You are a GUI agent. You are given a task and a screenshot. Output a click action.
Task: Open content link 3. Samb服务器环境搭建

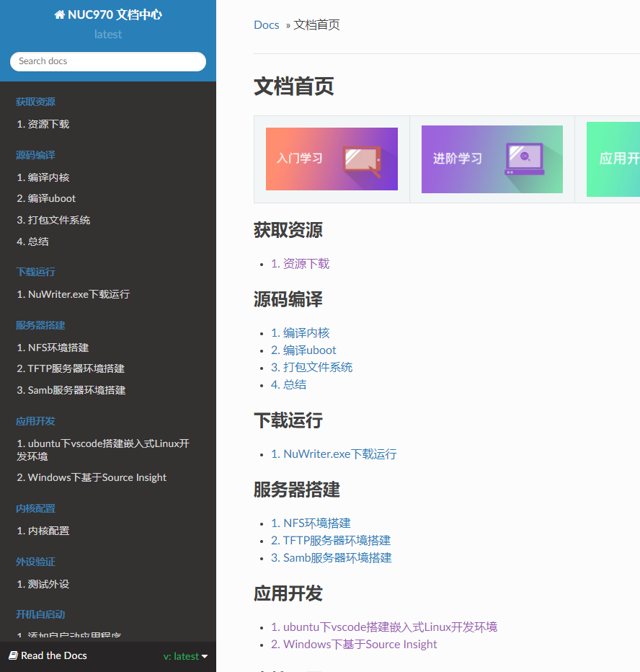(332, 557)
